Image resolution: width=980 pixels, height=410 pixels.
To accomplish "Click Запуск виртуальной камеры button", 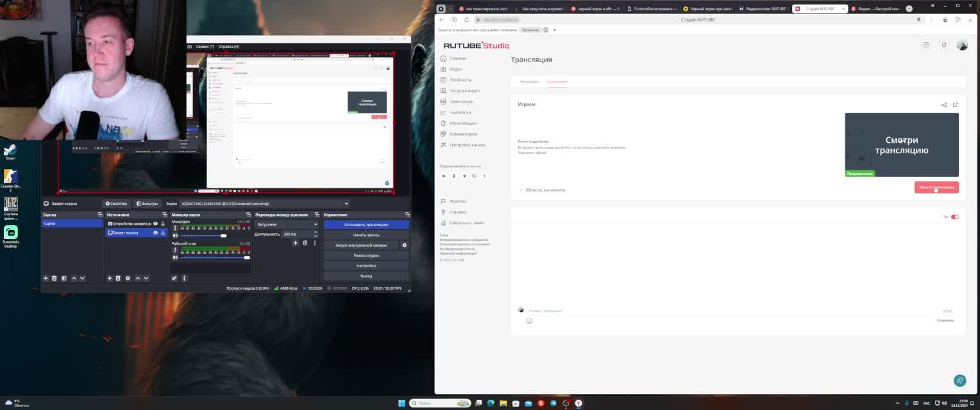I will [x=361, y=245].
